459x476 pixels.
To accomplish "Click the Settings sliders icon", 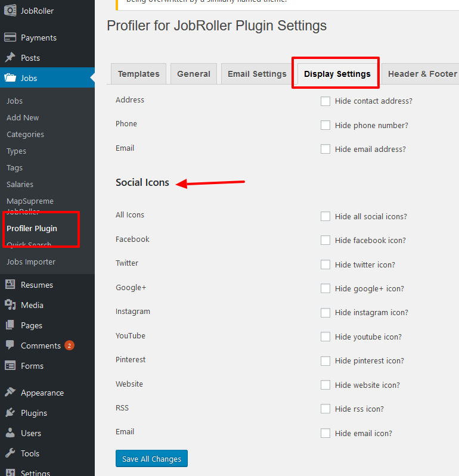I will click(10, 472).
